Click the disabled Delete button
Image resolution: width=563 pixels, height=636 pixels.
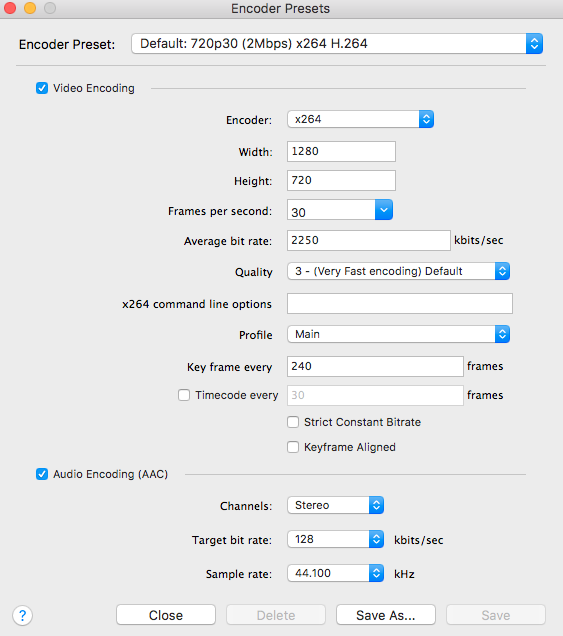coord(276,615)
